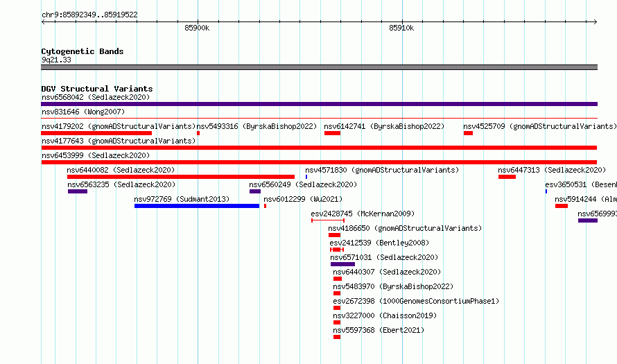The image size is (617, 364).
Task: Open the nsv6560249 (Sedlazeck2020) label
Action: click(x=303, y=184)
